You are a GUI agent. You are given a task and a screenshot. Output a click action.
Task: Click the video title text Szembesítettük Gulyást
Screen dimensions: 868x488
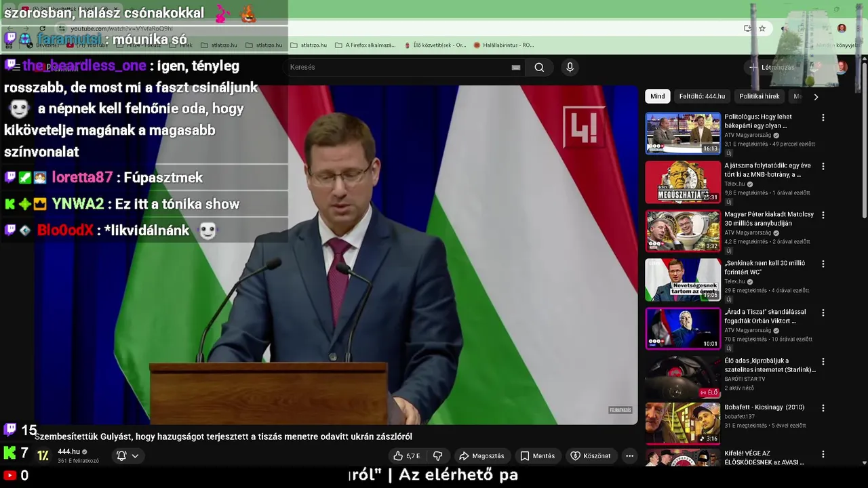tap(223, 437)
